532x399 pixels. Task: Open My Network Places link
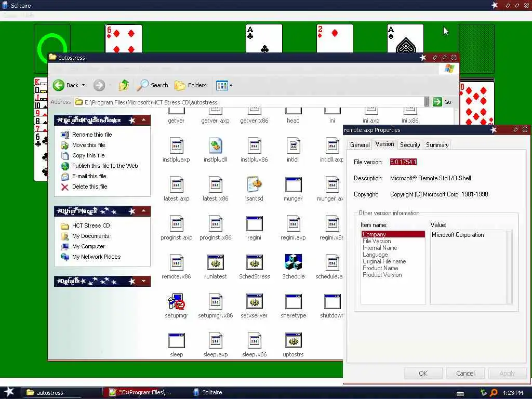pos(96,257)
